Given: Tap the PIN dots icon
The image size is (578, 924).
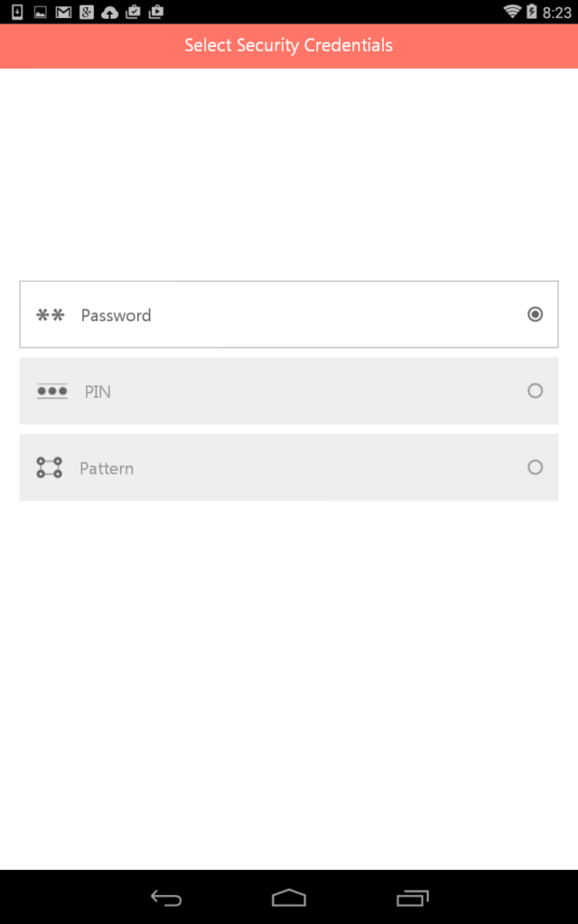Looking at the screenshot, I should coord(52,392).
